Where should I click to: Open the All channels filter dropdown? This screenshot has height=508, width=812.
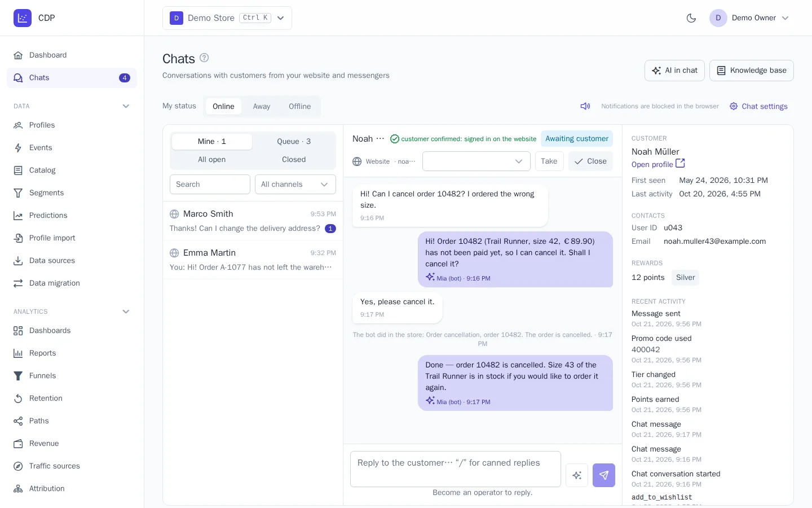pyautogui.click(x=295, y=185)
